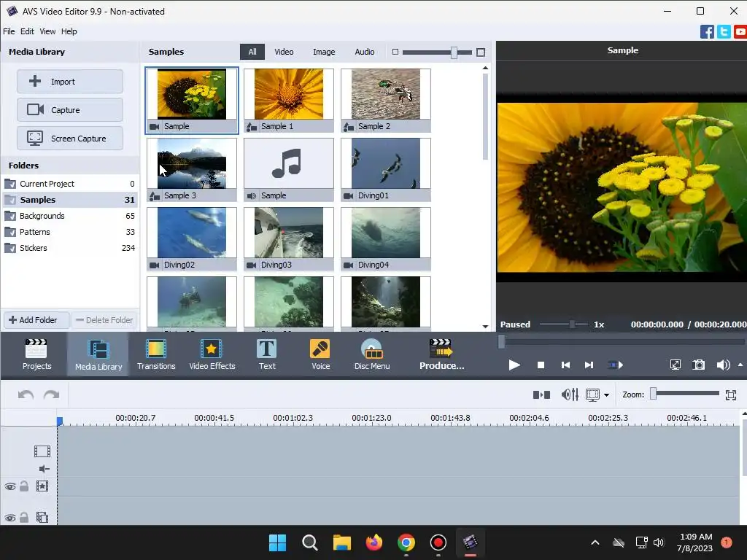
Task: Stop the preview playback
Action: pyautogui.click(x=541, y=365)
